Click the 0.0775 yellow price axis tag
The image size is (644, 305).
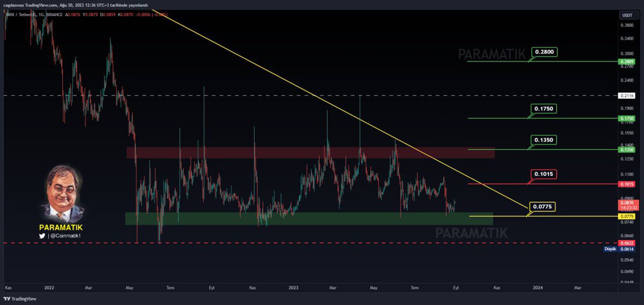[627, 216]
